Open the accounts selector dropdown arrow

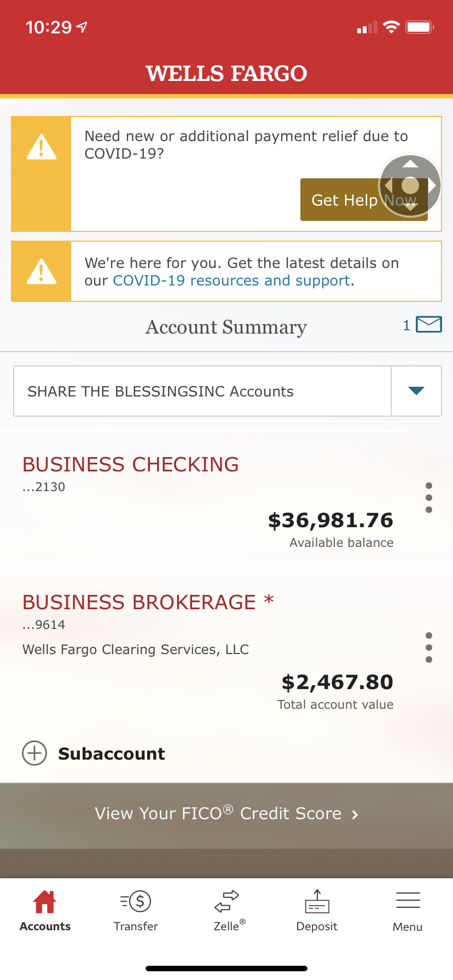point(416,391)
